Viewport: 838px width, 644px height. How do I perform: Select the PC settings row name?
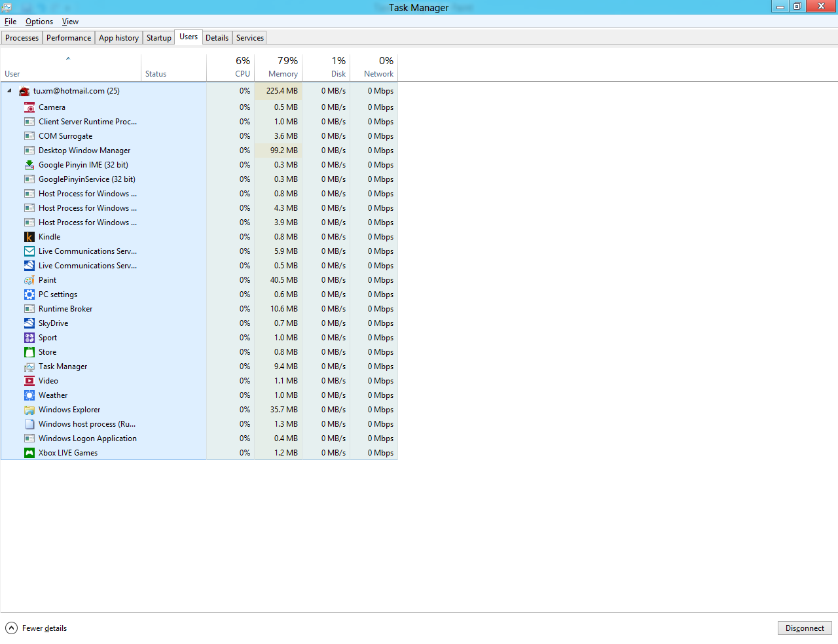tap(58, 295)
